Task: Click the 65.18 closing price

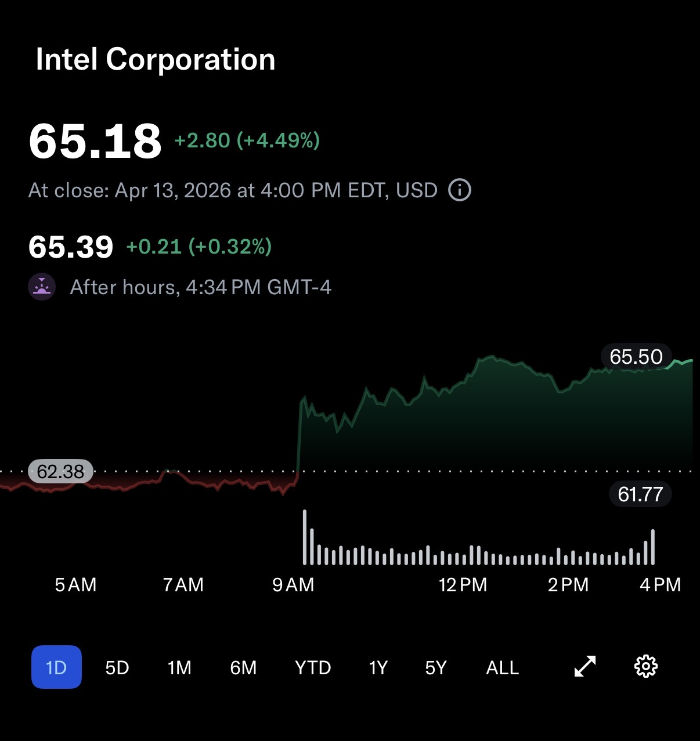Action: click(95, 141)
